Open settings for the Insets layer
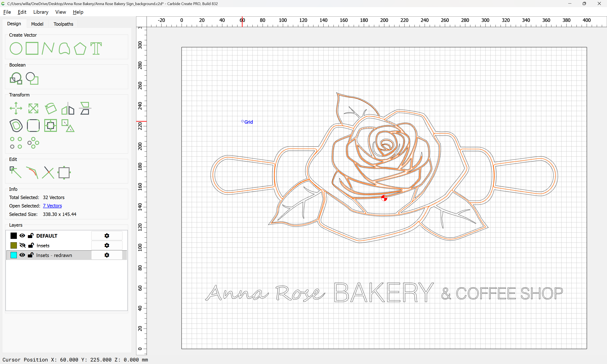This screenshot has height=364, width=607. click(107, 245)
